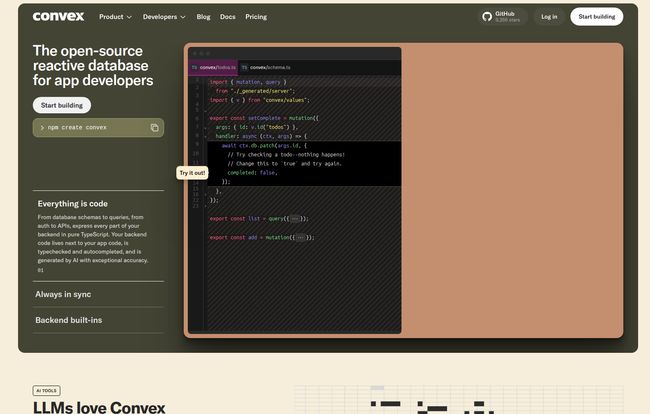The width and height of the screenshot is (650, 414).
Task: Expand the Always in sync section
Action: coord(63,295)
